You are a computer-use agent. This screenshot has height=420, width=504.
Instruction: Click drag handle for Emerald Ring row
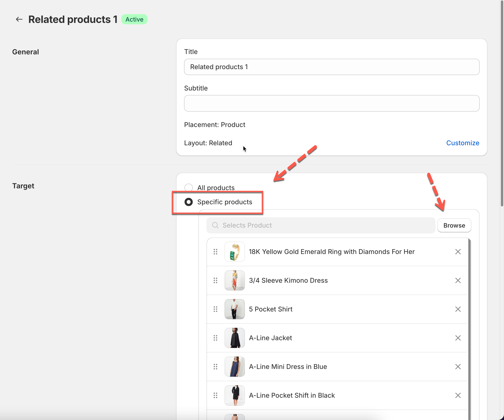tap(215, 252)
